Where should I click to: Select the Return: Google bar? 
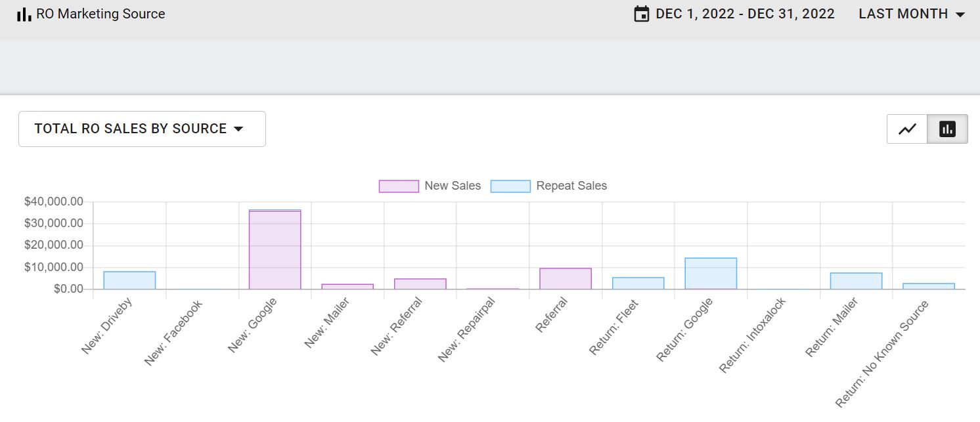point(711,274)
